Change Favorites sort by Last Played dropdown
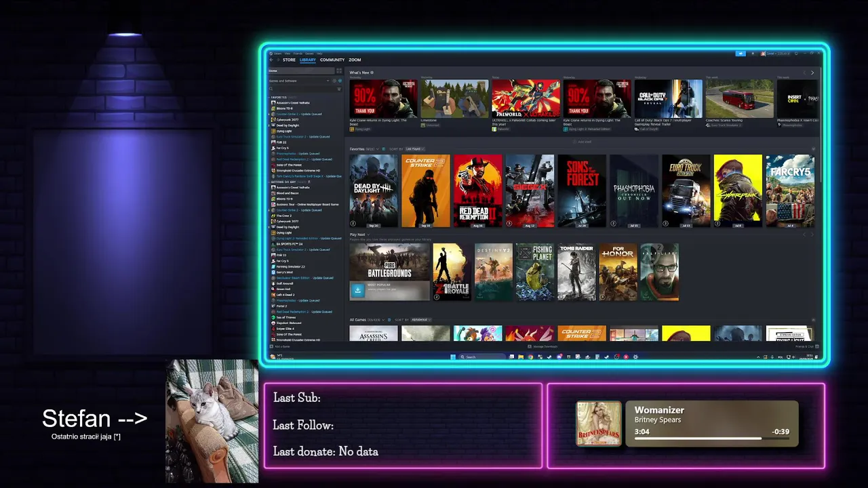This screenshot has width=868, height=488. click(415, 149)
